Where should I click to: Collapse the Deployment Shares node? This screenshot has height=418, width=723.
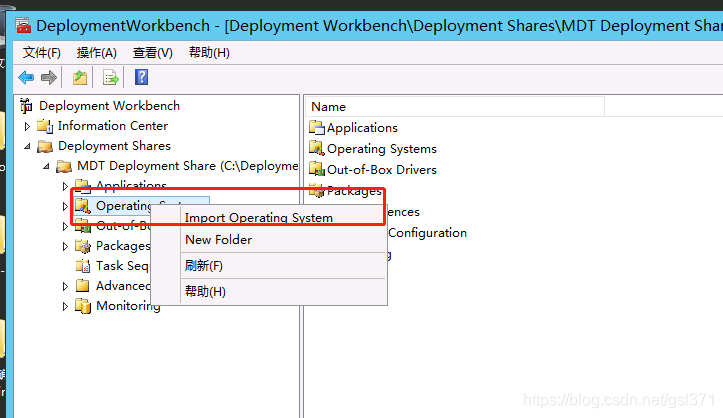point(27,147)
